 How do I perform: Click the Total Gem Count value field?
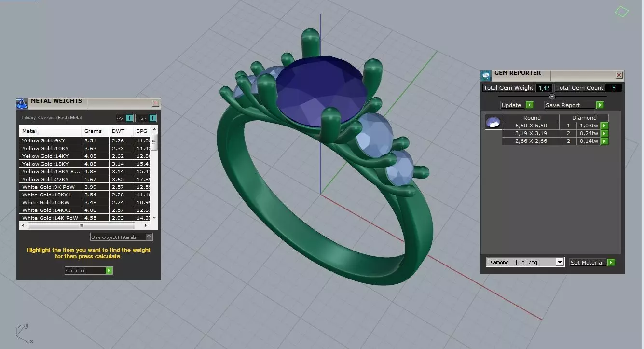614,88
